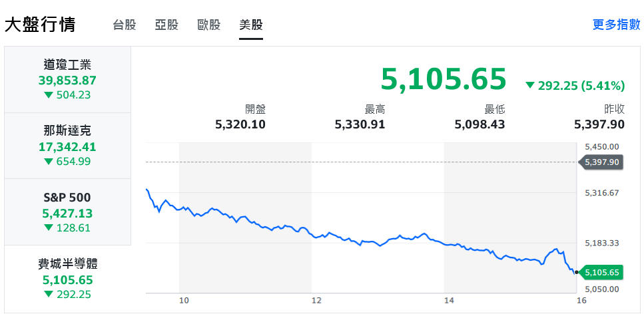The height and width of the screenshot is (318, 644).
Task: Click the sidebar down arrow beside 292.25
Action: (48, 295)
